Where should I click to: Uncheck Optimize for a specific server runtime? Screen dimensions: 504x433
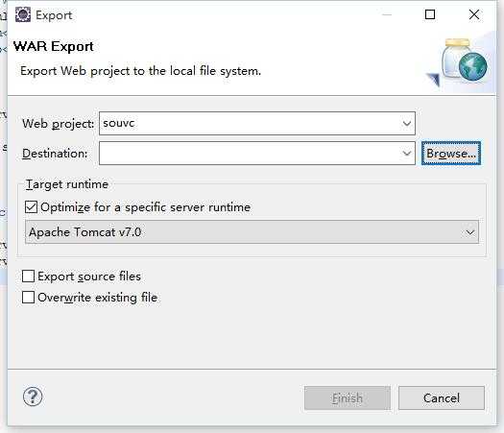[31, 207]
